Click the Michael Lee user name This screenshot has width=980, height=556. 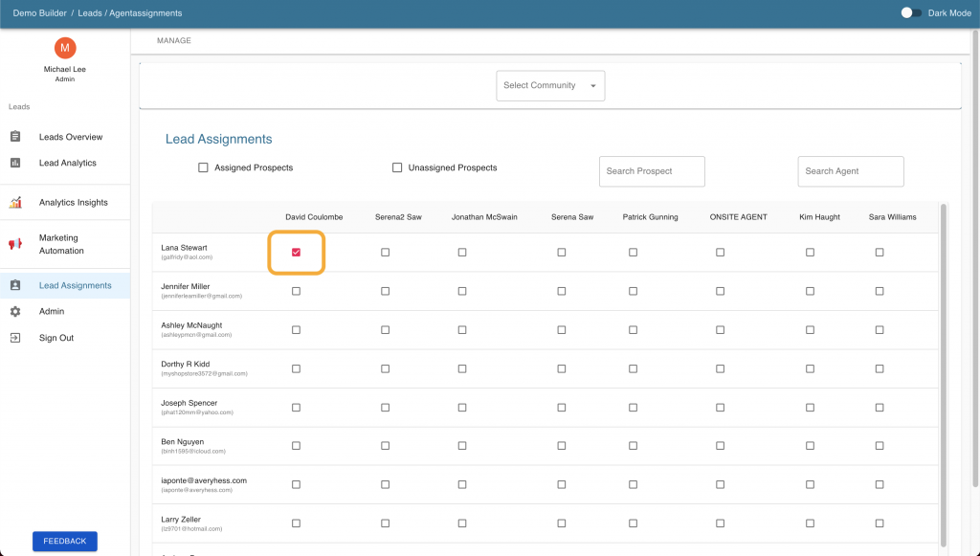point(65,69)
